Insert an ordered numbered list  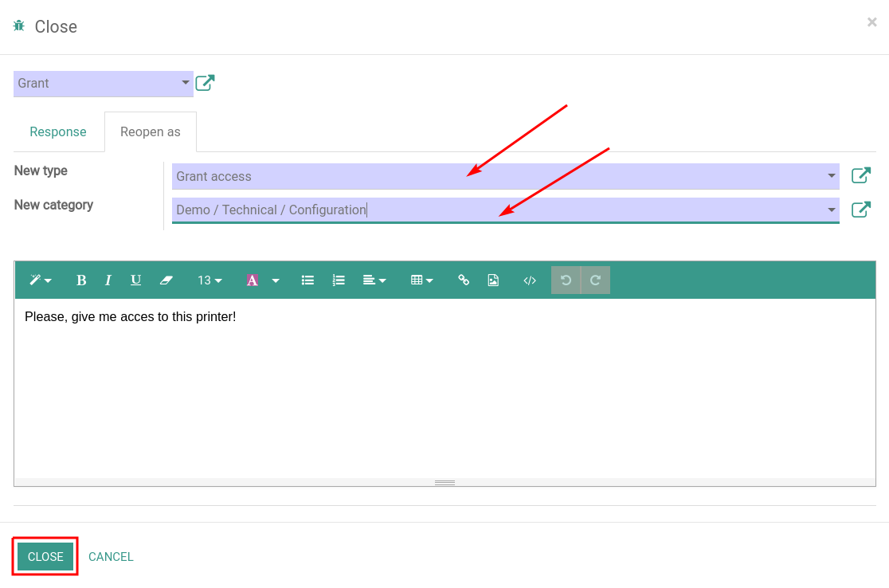tap(339, 280)
